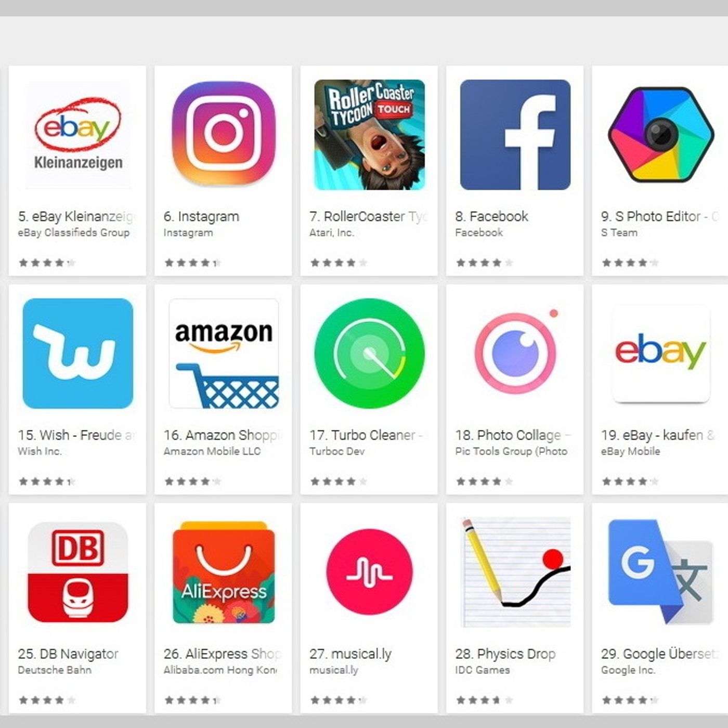The image size is (728, 728).
Task: Click the Amazon Shopping cart icon
Action: point(224,353)
